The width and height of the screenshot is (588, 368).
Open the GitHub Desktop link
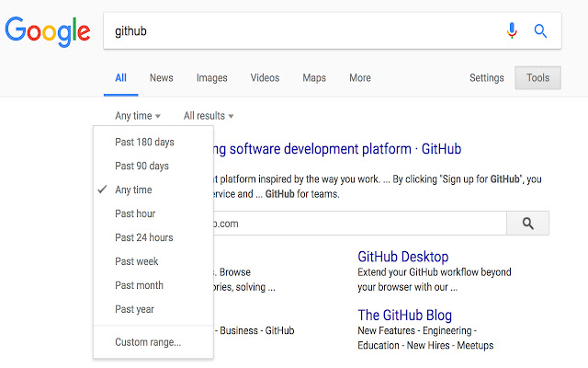(403, 257)
